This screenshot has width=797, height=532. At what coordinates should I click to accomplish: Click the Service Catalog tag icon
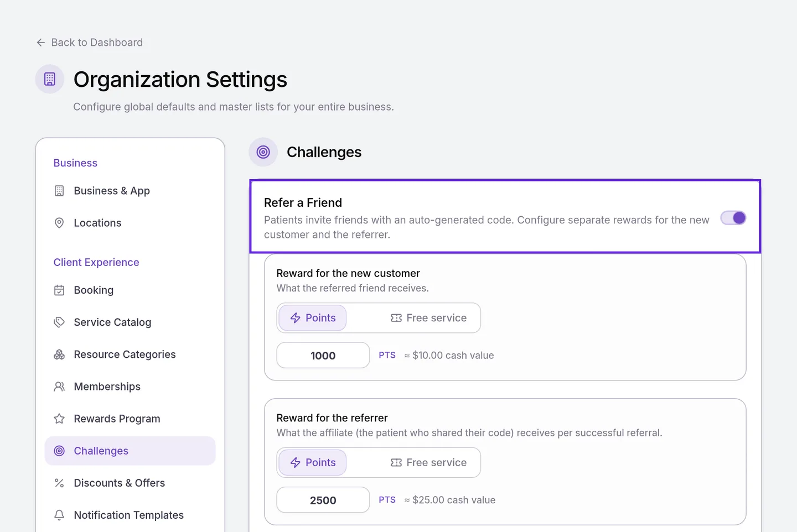pos(59,322)
